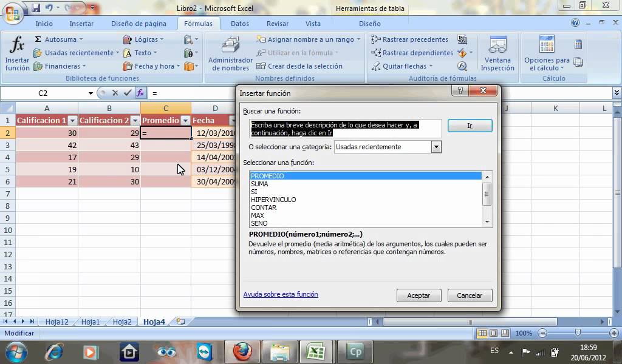The image size is (622, 364).
Task: Switch to Normal view in status bar
Action: point(482,333)
